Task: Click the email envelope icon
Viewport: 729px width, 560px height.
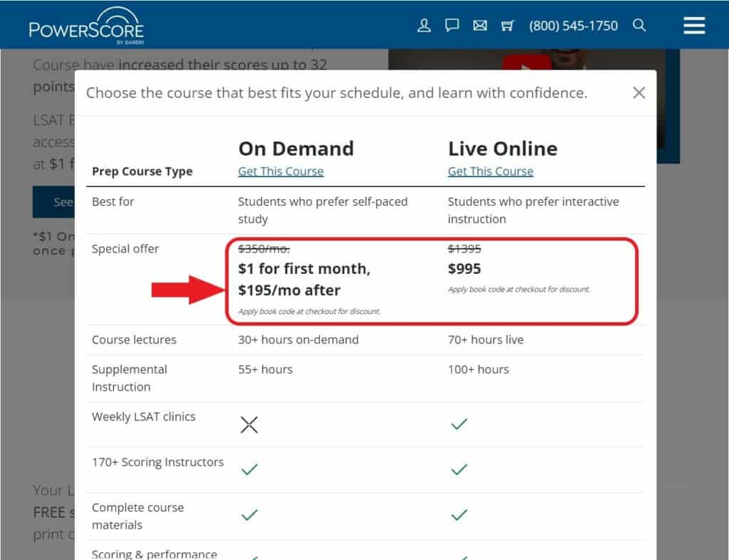Action: [480, 25]
